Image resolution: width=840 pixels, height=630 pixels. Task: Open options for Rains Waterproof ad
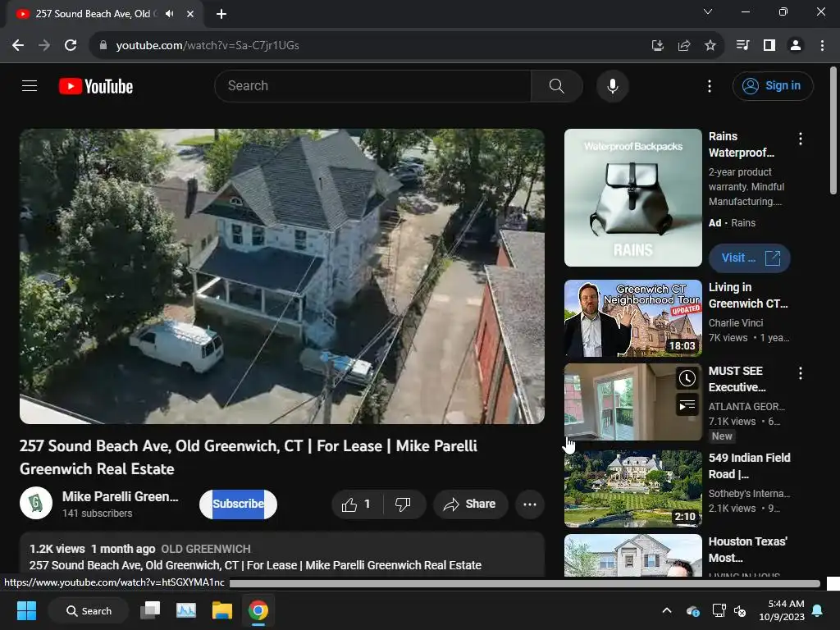801,139
